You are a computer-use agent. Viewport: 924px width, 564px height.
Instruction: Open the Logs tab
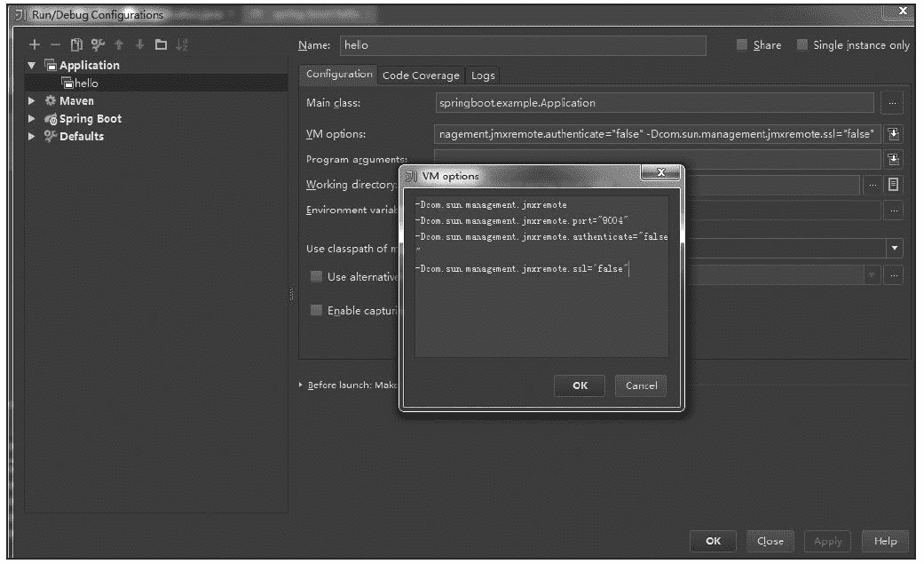coord(483,75)
